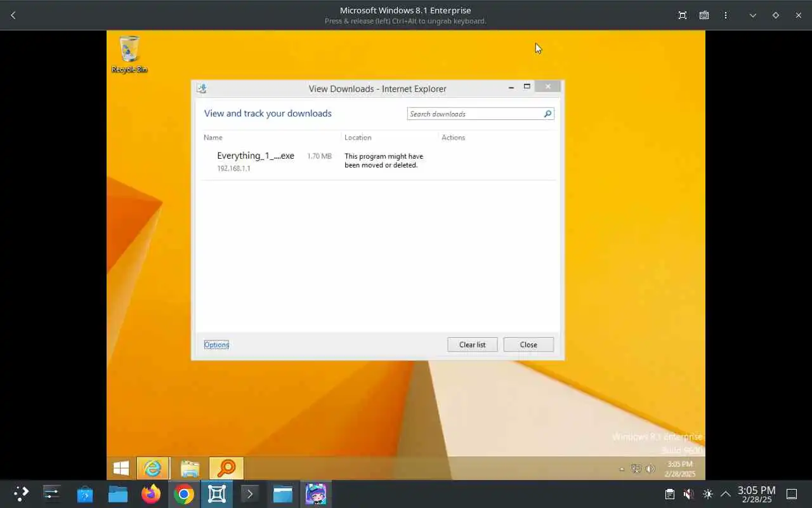Toggle fullscreen in the viewer top bar
812x508 pixels.
[x=683, y=15]
